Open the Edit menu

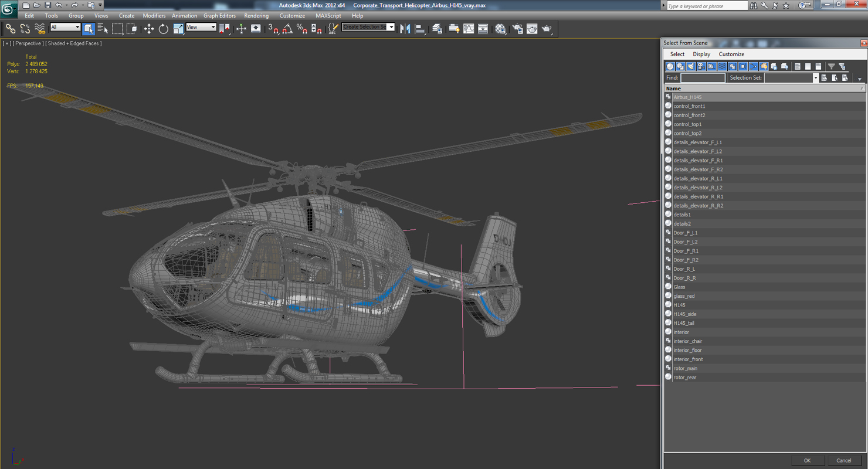[29, 16]
